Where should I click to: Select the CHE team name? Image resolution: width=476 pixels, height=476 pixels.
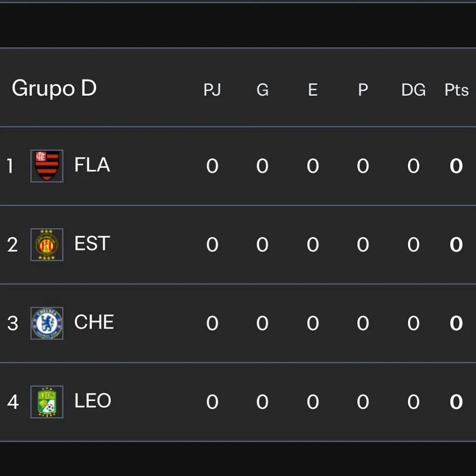94,323
